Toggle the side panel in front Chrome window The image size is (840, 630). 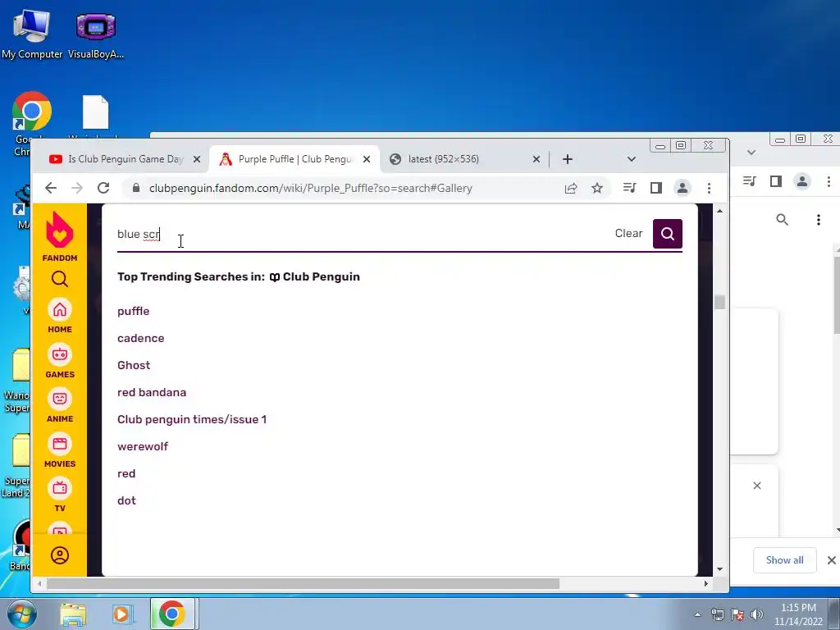click(656, 188)
